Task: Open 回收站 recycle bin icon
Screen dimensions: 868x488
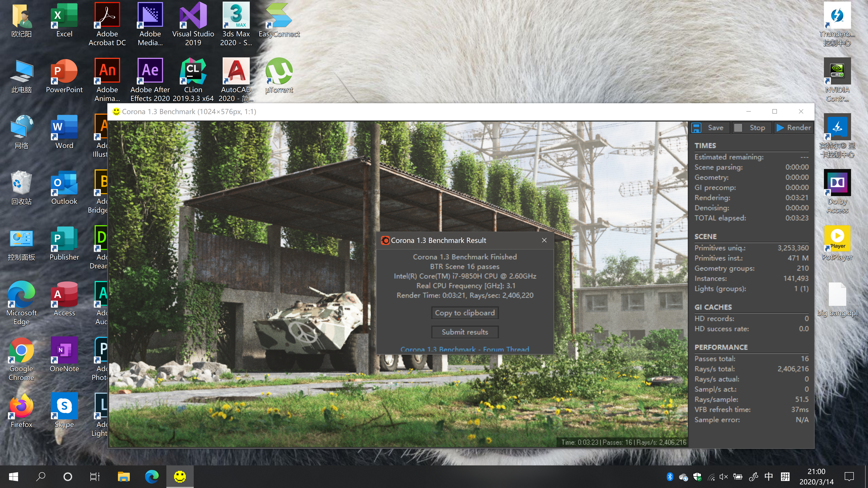Action: tap(21, 188)
